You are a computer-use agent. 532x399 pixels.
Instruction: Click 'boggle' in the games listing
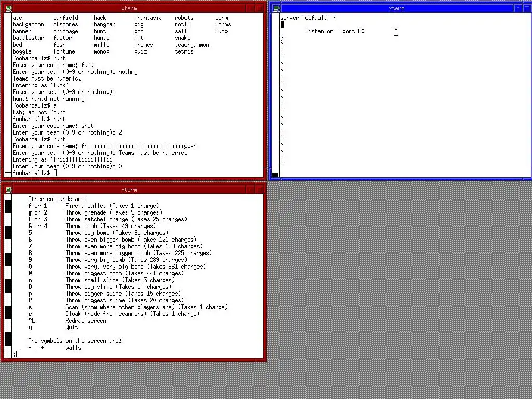coord(22,51)
